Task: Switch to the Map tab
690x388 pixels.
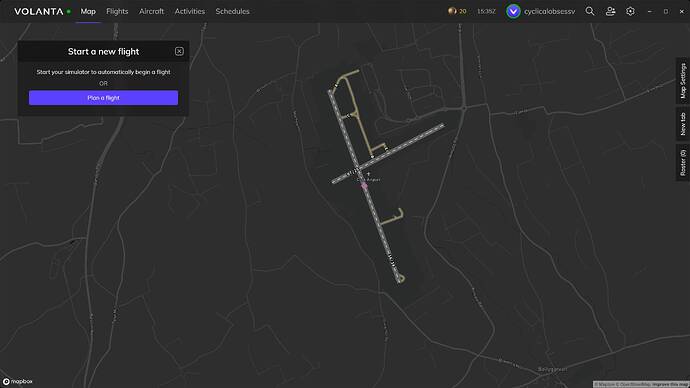Action: pos(88,11)
